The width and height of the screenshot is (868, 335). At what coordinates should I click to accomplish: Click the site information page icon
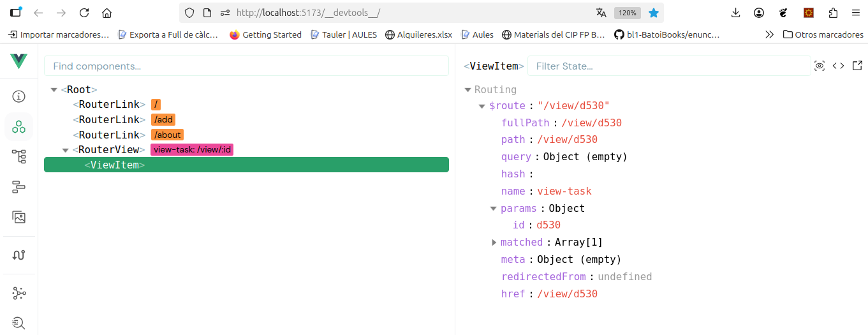click(x=207, y=13)
